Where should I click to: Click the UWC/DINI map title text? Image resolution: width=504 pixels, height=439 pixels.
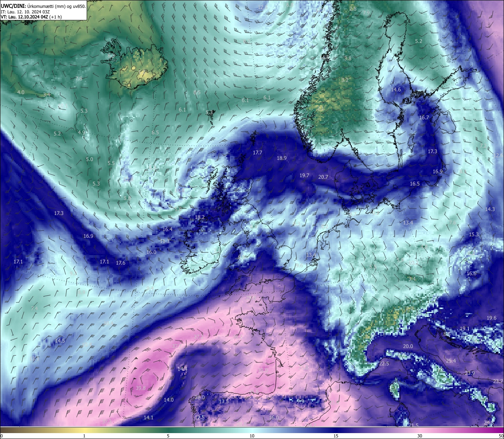tap(43, 6)
